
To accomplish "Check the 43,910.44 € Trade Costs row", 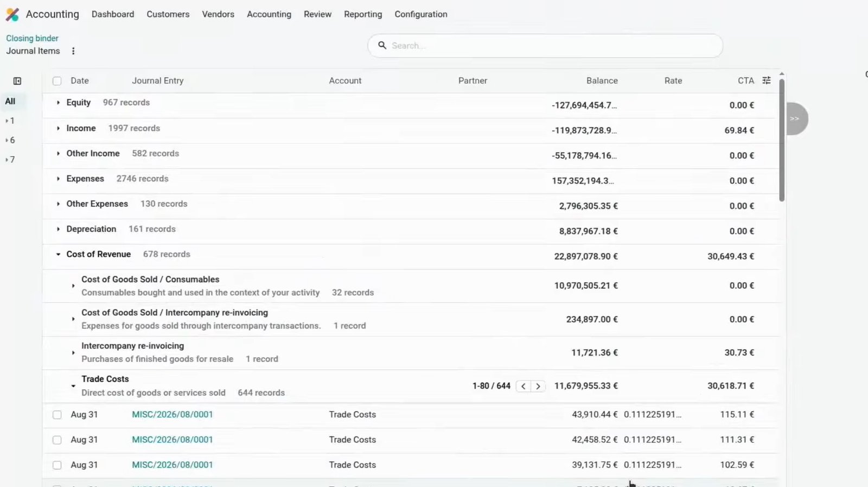I will (x=57, y=415).
